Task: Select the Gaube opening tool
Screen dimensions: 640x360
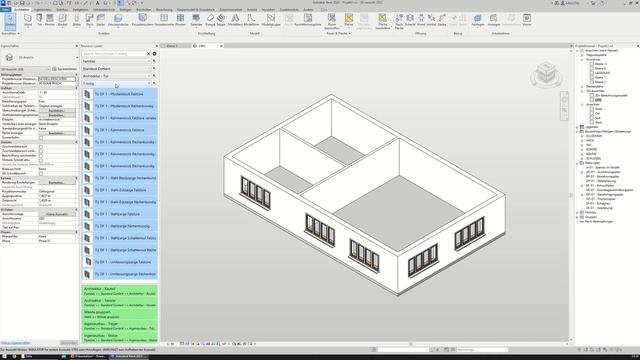Action: point(442,20)
